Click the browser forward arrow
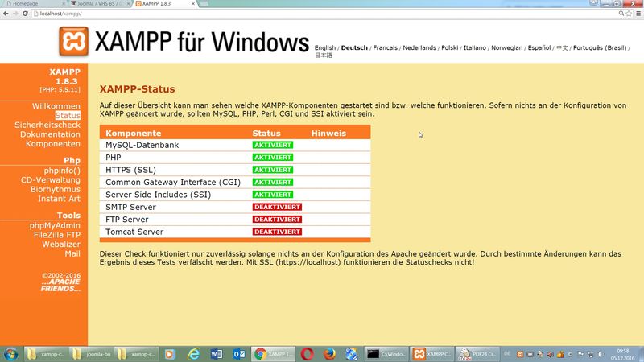 15,14
